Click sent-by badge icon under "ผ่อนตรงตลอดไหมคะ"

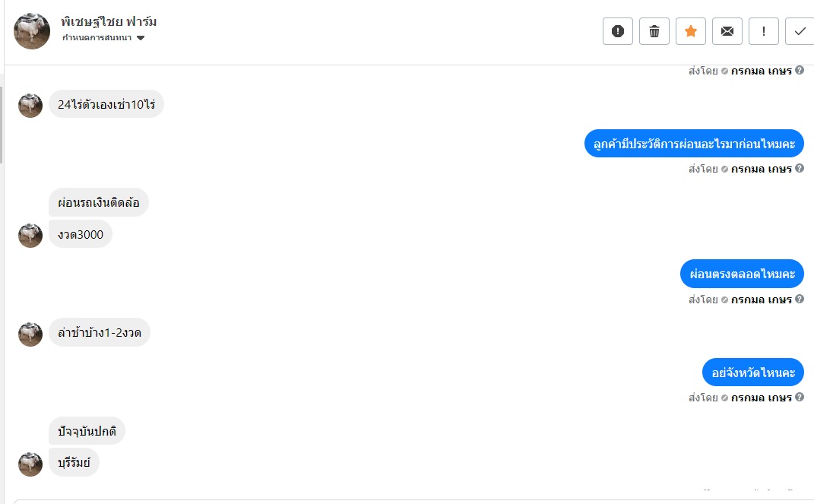[x=724, y=300]
